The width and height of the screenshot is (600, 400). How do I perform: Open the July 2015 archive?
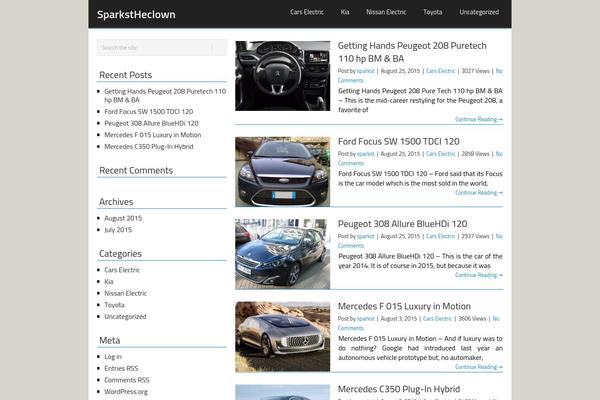(118, 230)
